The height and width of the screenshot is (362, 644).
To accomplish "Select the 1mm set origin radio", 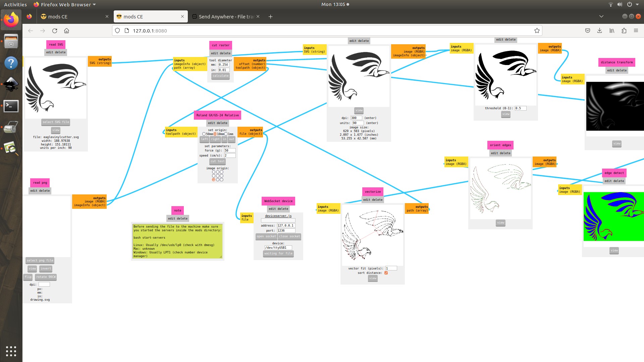I will point(226,134).
